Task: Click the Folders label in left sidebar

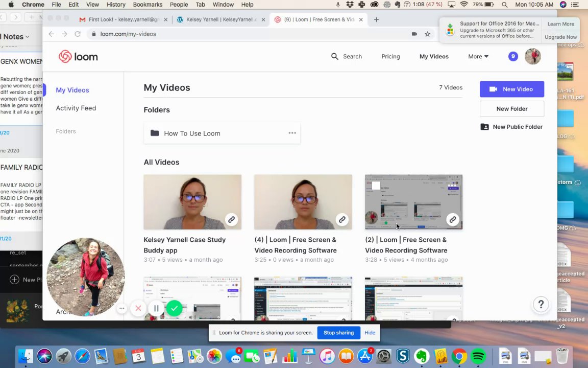Action: point(66,131)
